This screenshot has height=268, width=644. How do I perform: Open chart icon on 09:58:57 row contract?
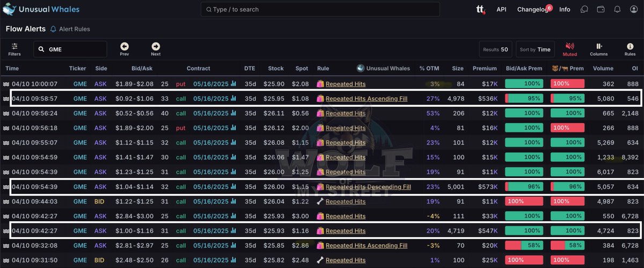pos(233,99)
